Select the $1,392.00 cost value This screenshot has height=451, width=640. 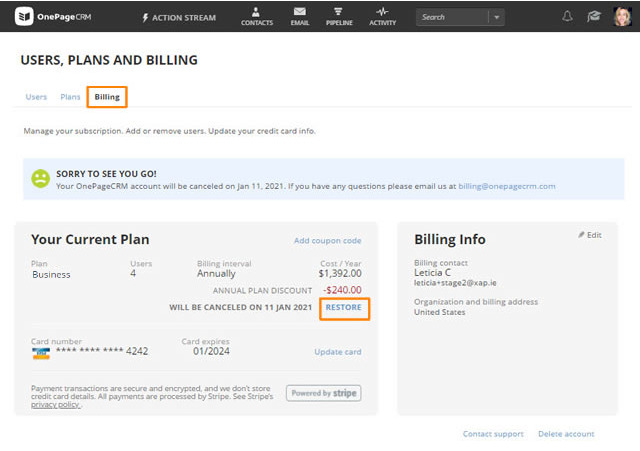point(340,273)
